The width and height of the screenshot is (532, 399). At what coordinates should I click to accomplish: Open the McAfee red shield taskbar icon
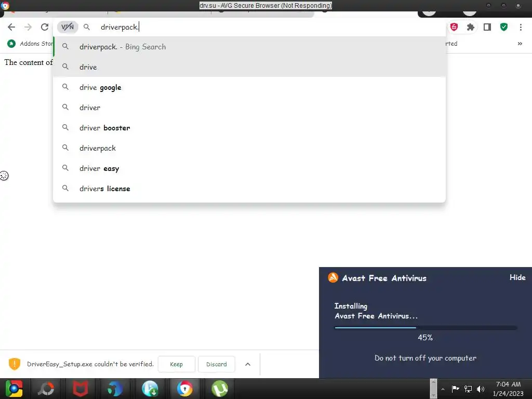(x=81, y=389)
